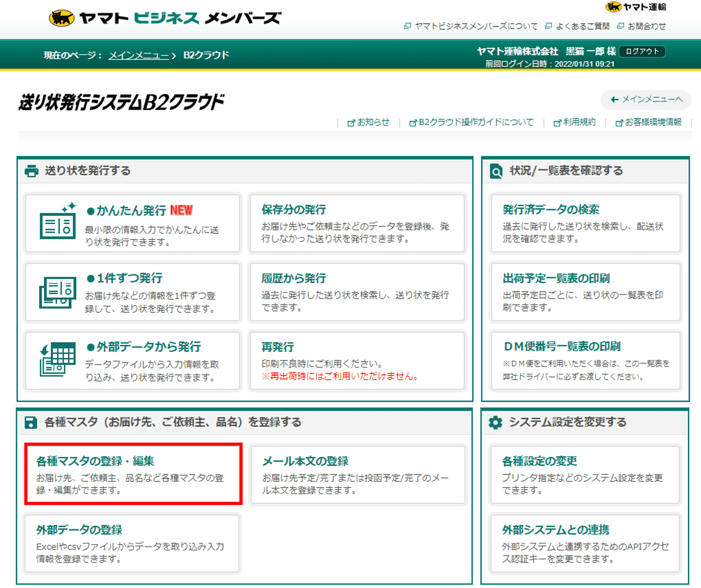Select the メール本文の登録 card
This screenshot has height=588, width=701.
click(357, 474)
